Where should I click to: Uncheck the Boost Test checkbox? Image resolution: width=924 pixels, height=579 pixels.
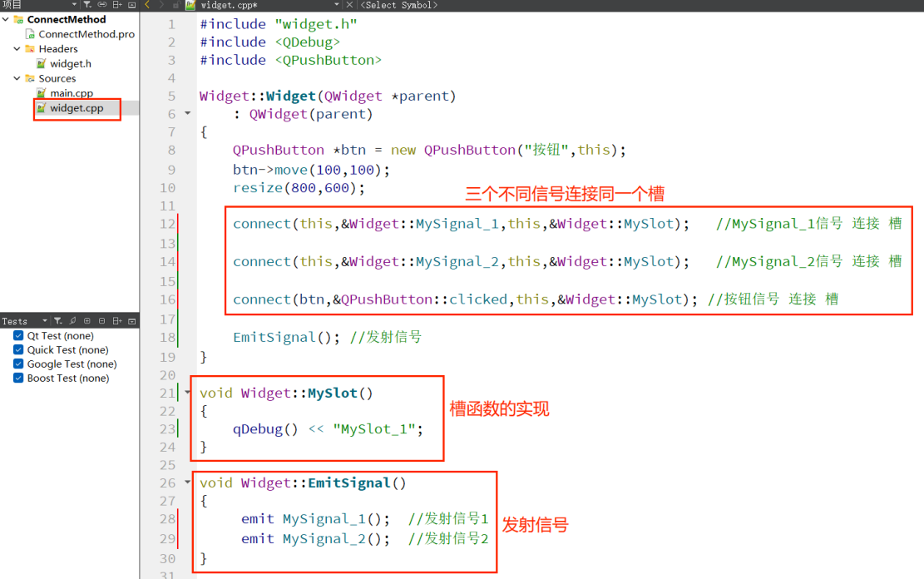click(x=18, y=378)
